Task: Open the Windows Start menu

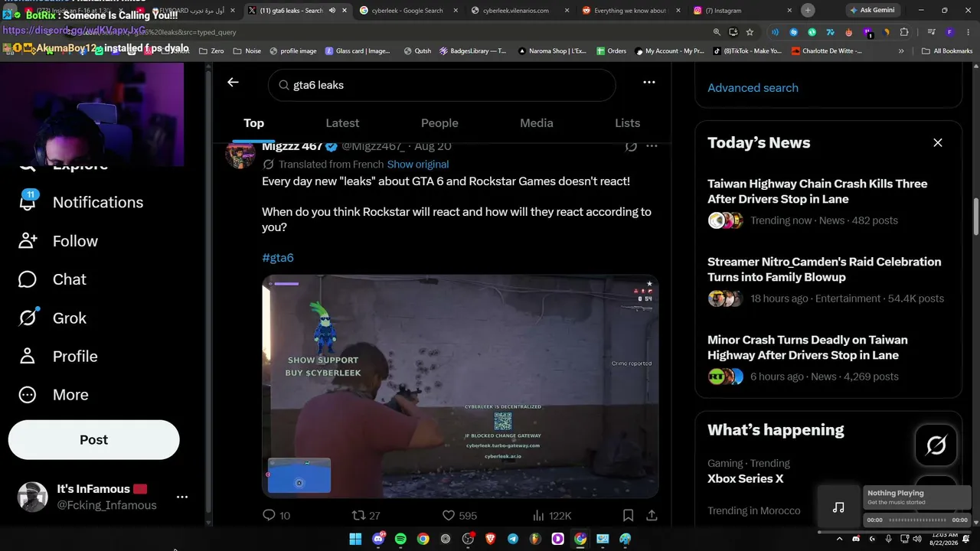Action: tap(355, 539)
